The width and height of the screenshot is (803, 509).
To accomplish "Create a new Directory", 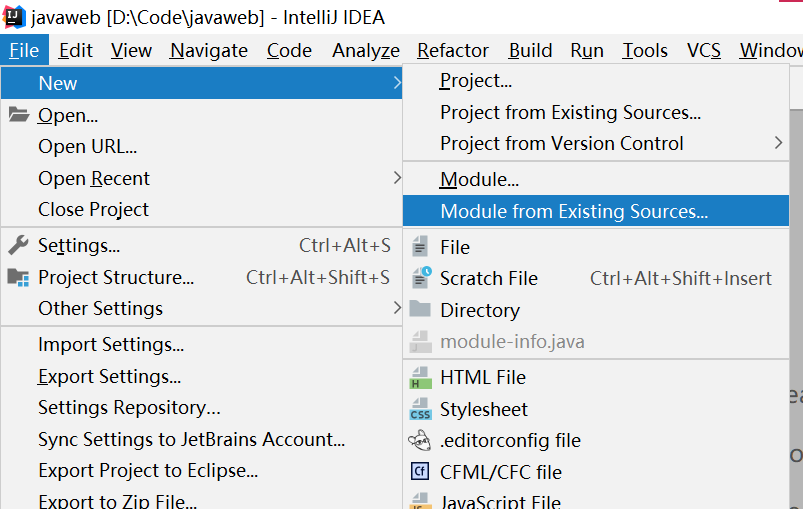I will tap(596, 310).
